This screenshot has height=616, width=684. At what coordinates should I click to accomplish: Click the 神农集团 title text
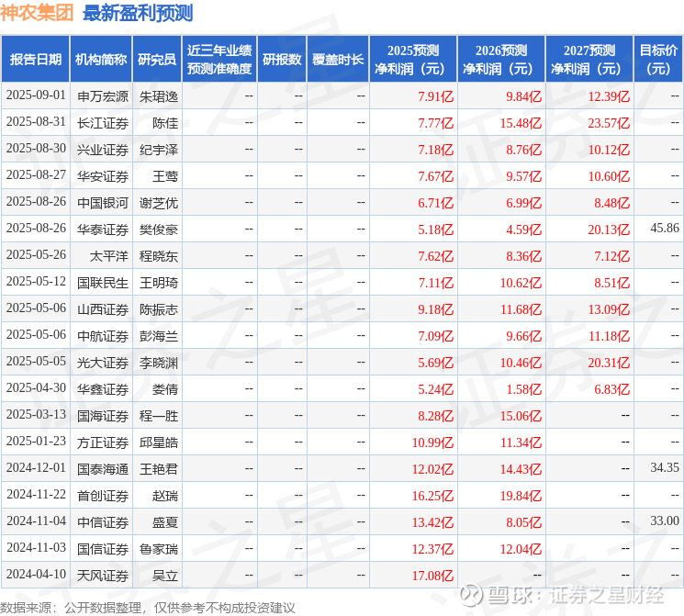click(x=37, y=12)
